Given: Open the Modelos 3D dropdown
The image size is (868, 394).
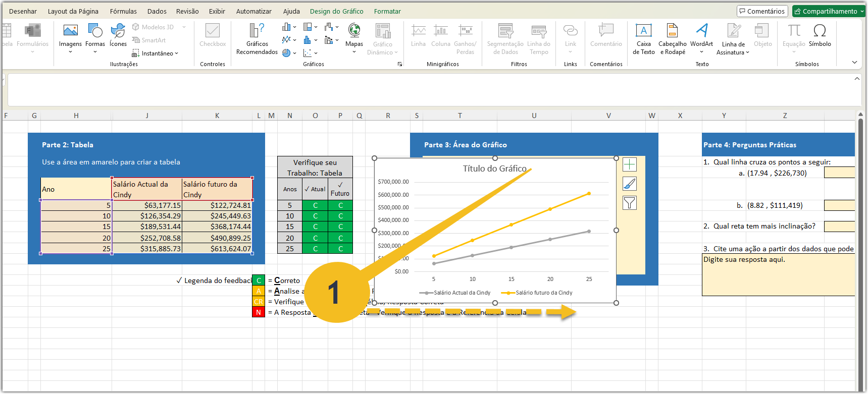Looking at the screenshot, I should [x=184, y=27].
